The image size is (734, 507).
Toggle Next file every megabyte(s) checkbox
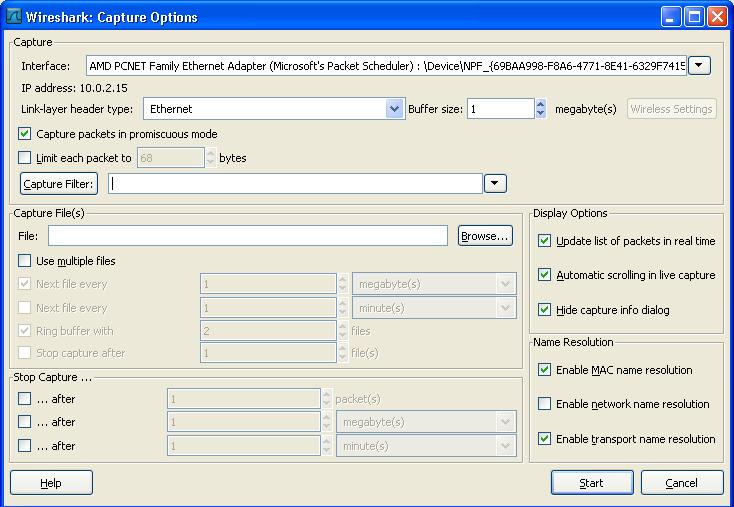coord(24,284)
